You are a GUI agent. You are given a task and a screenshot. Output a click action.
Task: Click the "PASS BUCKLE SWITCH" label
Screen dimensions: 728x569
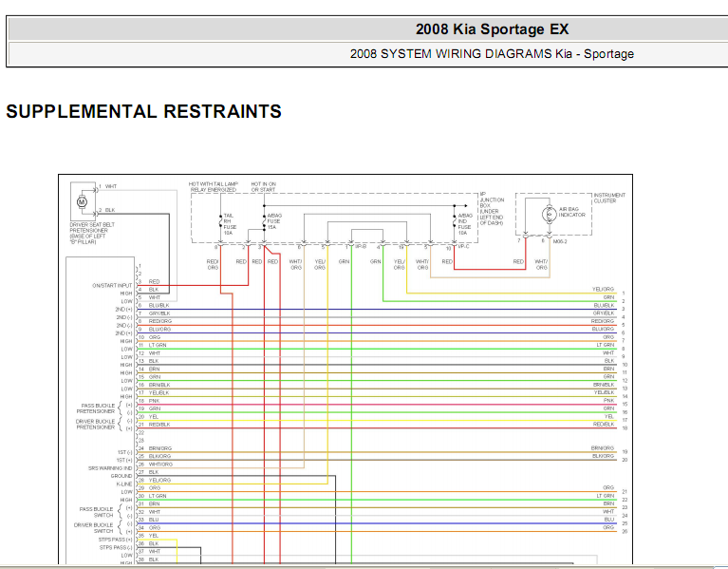pos(96,512)
